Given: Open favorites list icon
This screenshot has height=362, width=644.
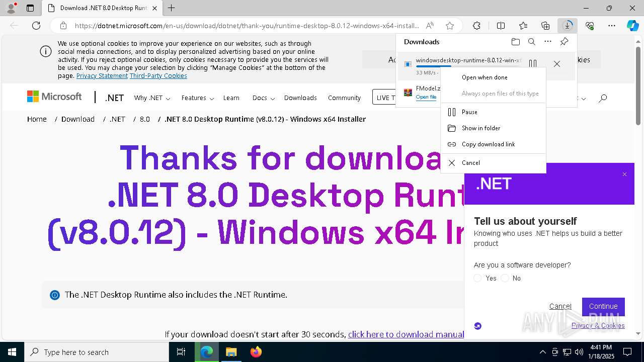Looking at the screenshot, I should (x=523, y=26).
